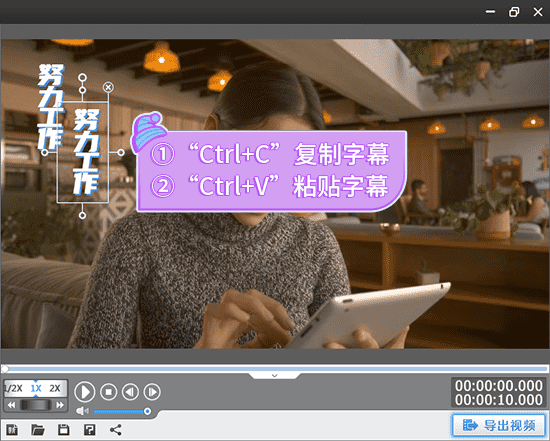The height and width of the screenshot is (441, 550).
Task: Step back one frame
Action: coord(130,392)
